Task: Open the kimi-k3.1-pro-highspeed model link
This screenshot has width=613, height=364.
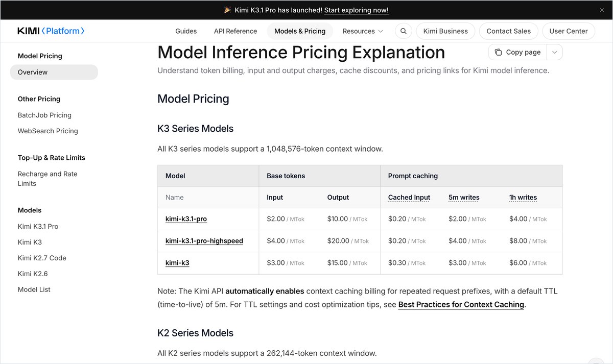Action: pos(204,241)
